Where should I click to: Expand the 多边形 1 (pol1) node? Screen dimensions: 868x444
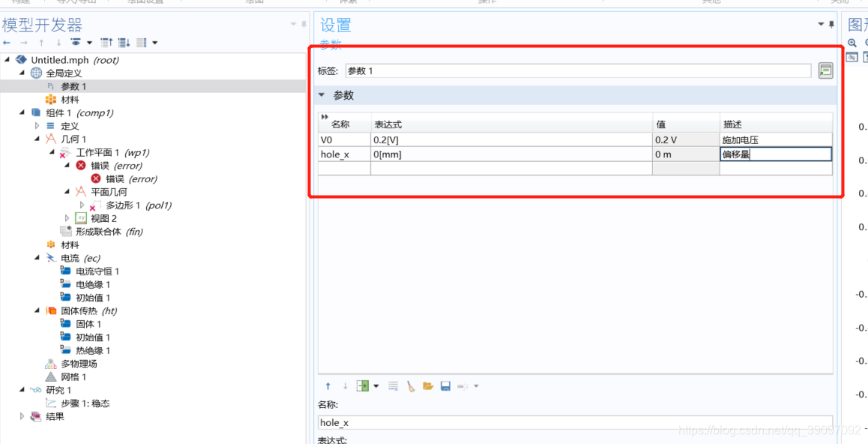coord(82,205)
